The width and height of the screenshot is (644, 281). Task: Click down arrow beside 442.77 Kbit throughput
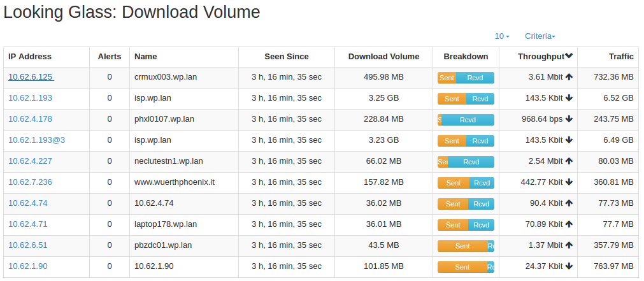[x=569, y=182]
